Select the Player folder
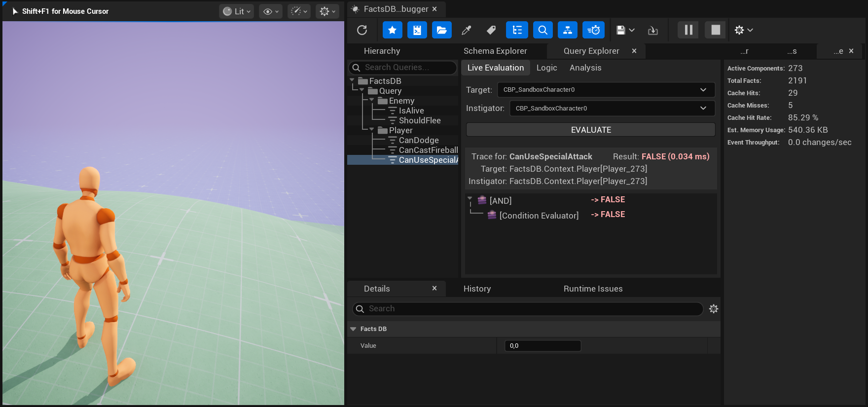This screenshot has height=407, width=868. [x=400, y=130]
